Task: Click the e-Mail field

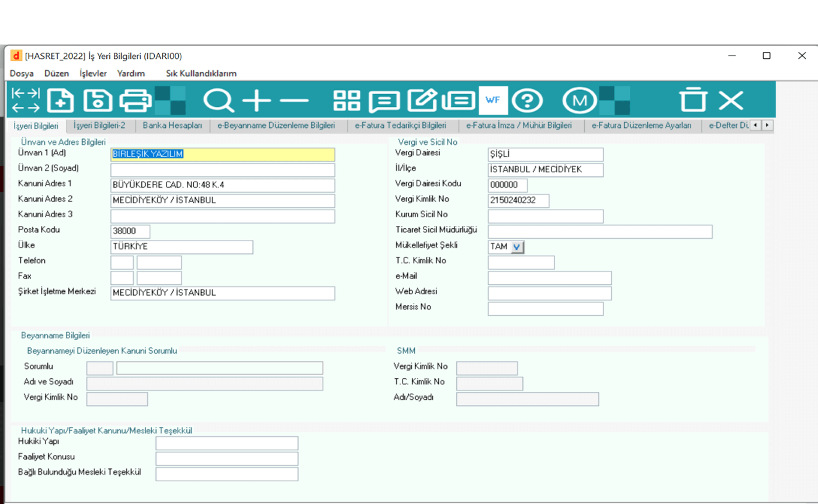Action: (550, 278)
